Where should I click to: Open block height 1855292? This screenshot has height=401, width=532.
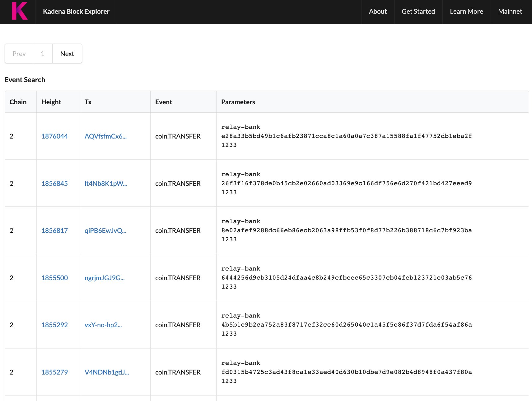pyautogui.click(x=54, y=325)
